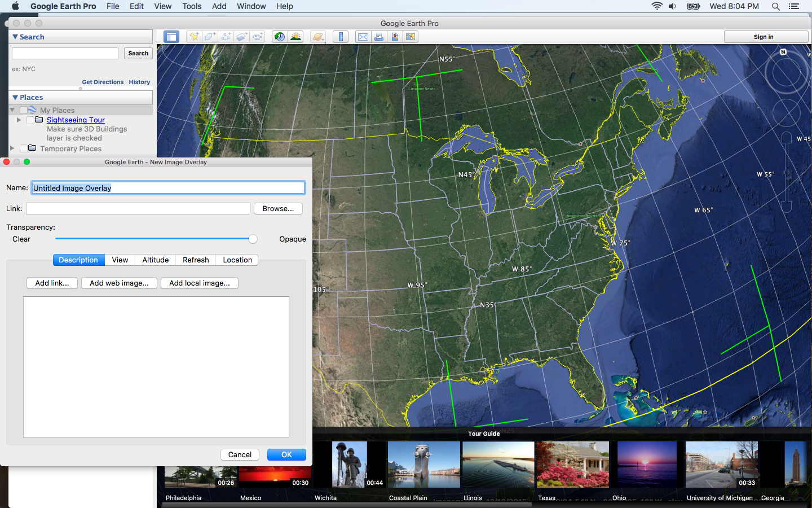Click the Add local image... button
The image size is (812, 508).
coord(200,283)
